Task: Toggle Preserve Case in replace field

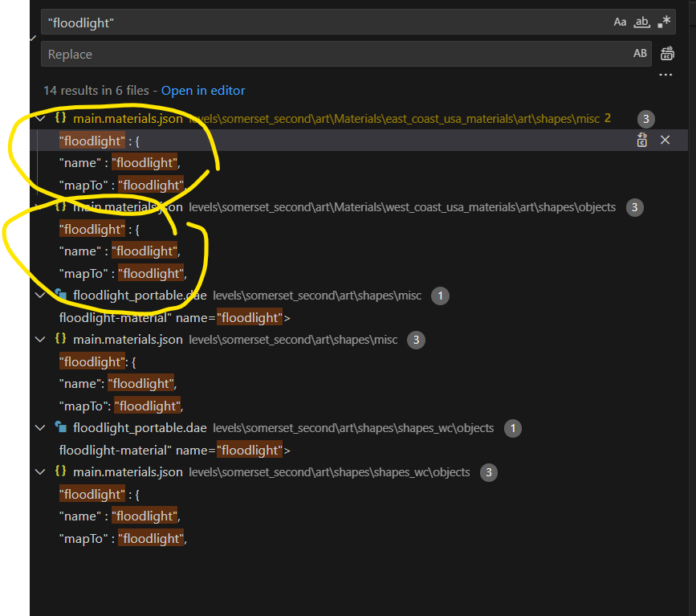Action: [640, 53]
